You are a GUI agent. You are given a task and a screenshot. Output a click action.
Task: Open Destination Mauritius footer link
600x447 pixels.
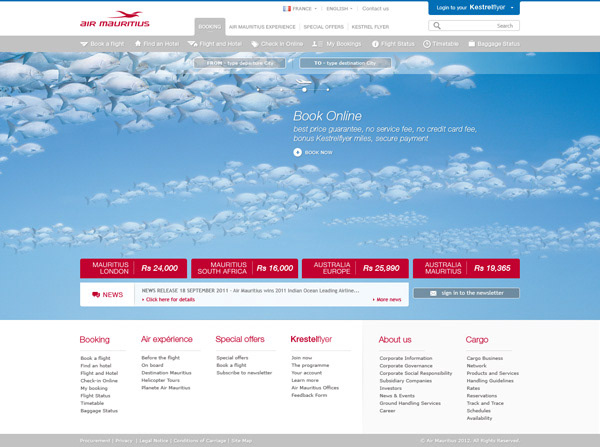click(166, 373)
